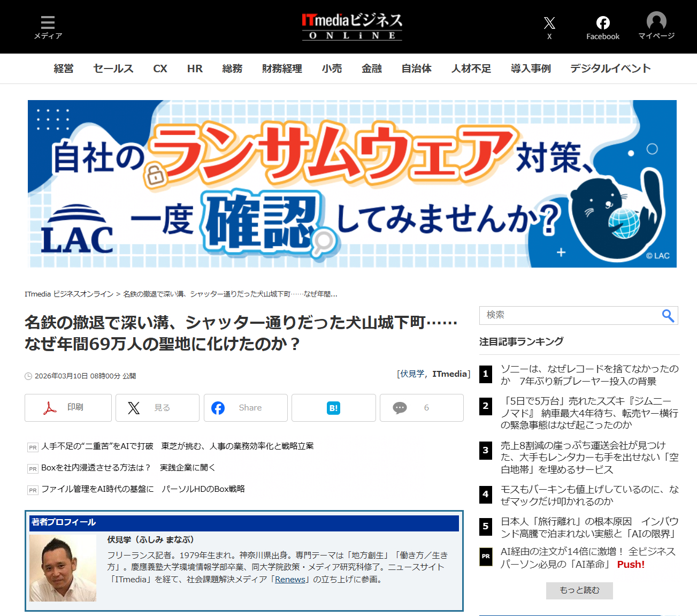Open the デジタルイベント menu item
Image resolution: width=697 pixels, height=616 pixels.
point(610,69)
